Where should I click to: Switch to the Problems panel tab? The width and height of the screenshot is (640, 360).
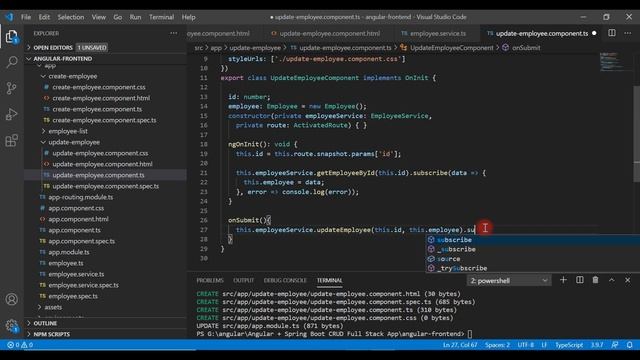210,280
